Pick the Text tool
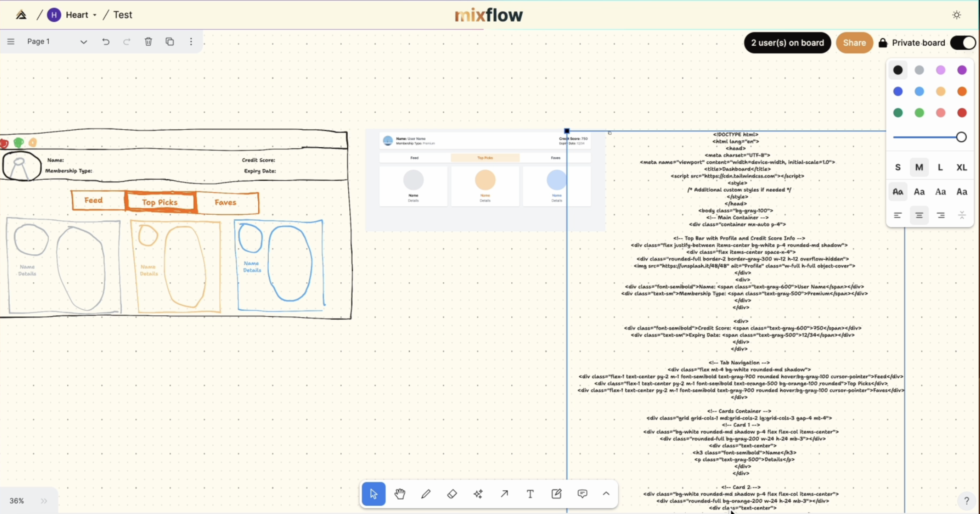 530,494
